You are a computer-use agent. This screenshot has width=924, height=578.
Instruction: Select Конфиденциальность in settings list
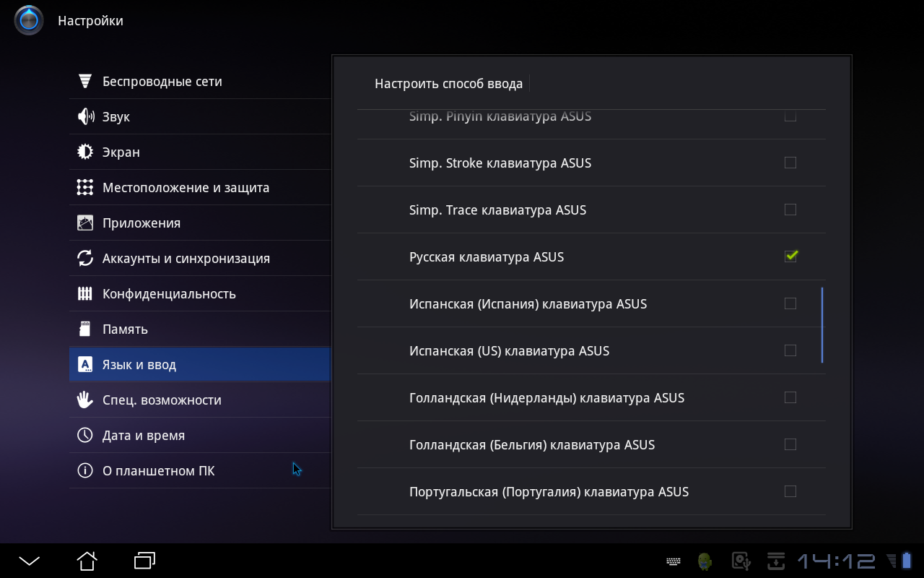[169, 294]
